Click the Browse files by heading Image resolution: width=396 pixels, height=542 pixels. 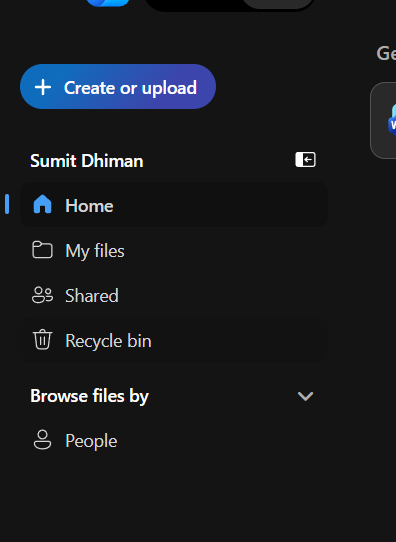(x=89, y=396)
